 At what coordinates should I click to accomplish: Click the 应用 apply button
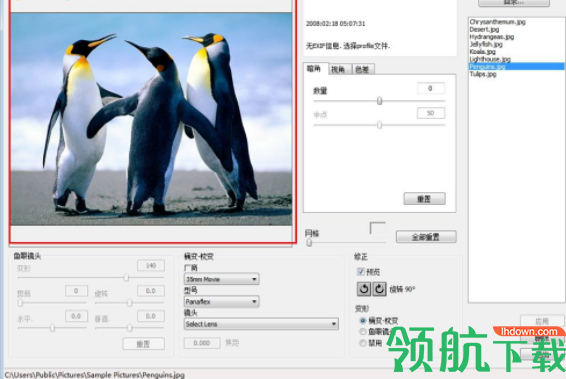(x=542, y=321)
